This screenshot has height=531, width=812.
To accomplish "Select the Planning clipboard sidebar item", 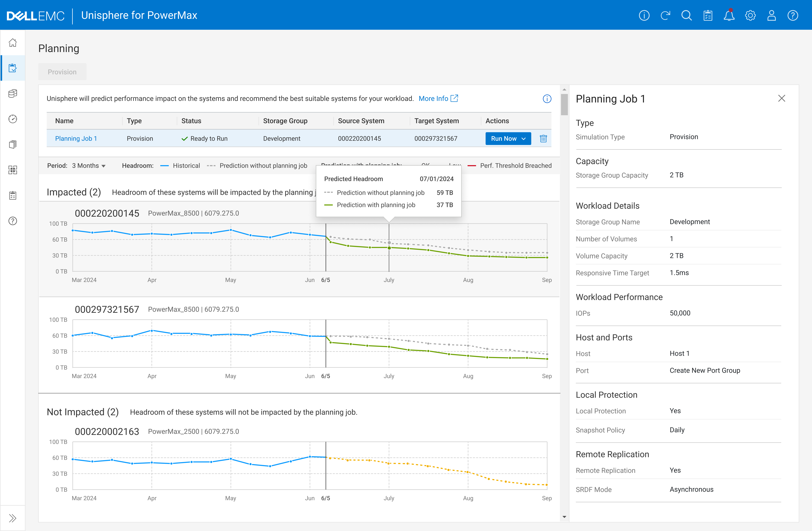I will [x=13, y=68].
